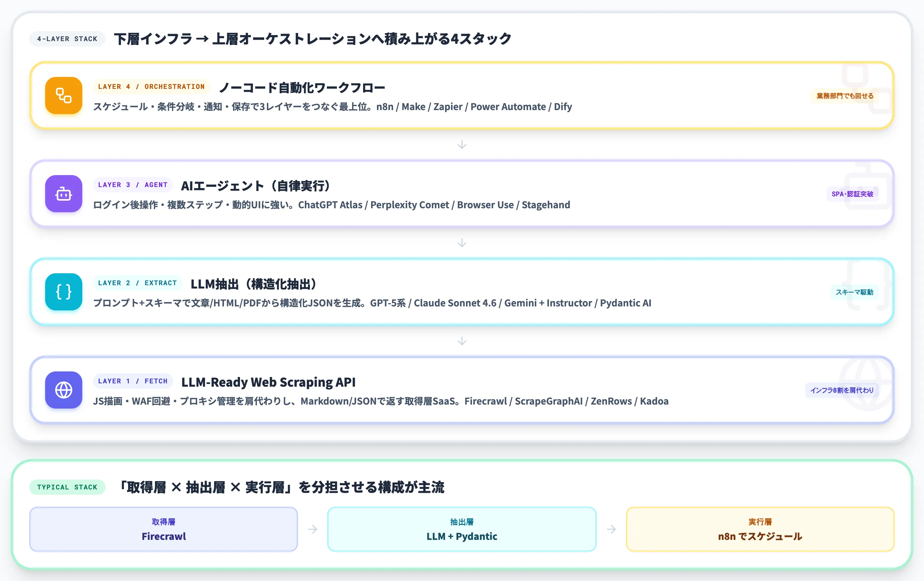Image resolution: width=924 pixels, height=581 pixels.
Task: Click the Layer 1 description listing Firecrawl / ScrapeGraphAI
Action: 381,401
